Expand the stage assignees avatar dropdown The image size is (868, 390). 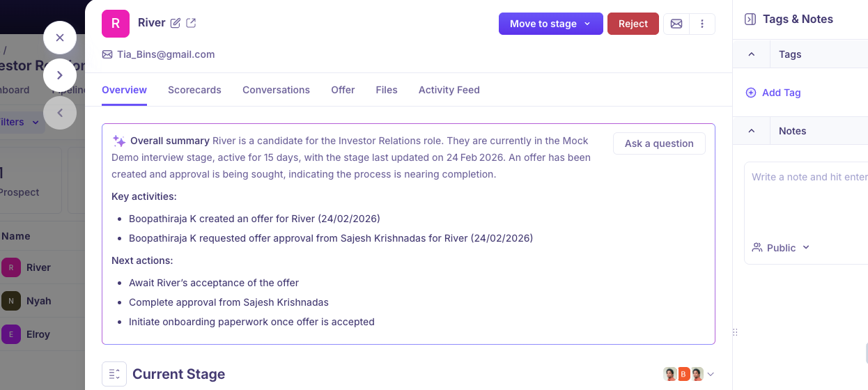(x=711, y=374)
